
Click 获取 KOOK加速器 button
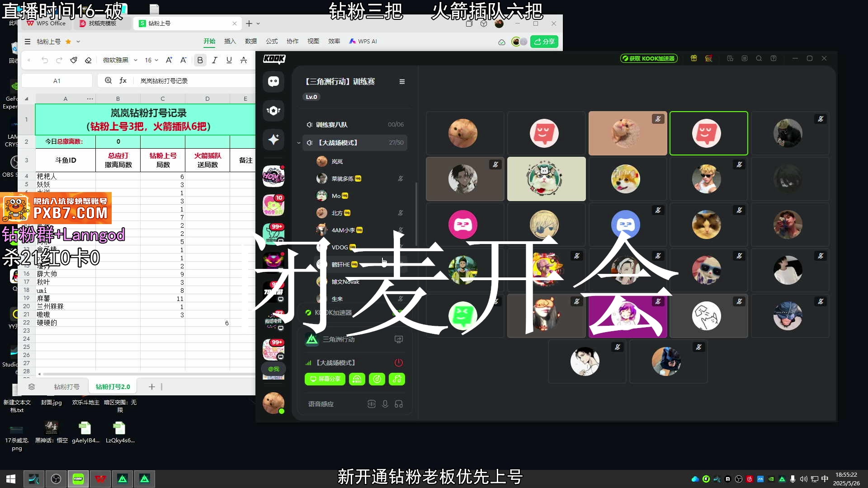[x=649, y=58]
